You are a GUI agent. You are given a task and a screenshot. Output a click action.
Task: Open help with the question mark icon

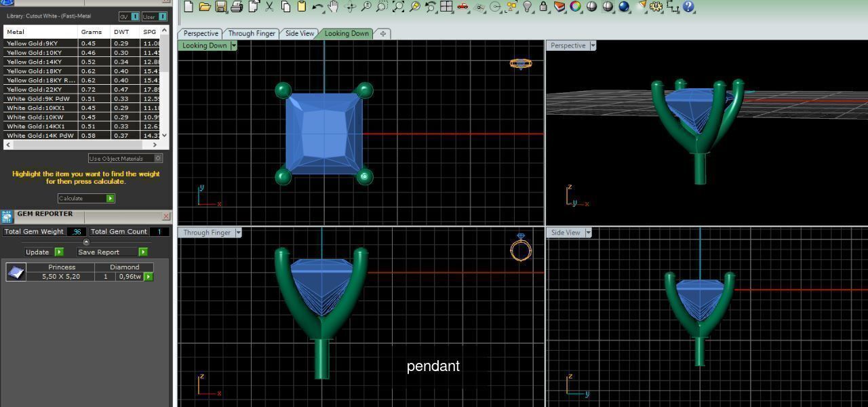(689, 7)
